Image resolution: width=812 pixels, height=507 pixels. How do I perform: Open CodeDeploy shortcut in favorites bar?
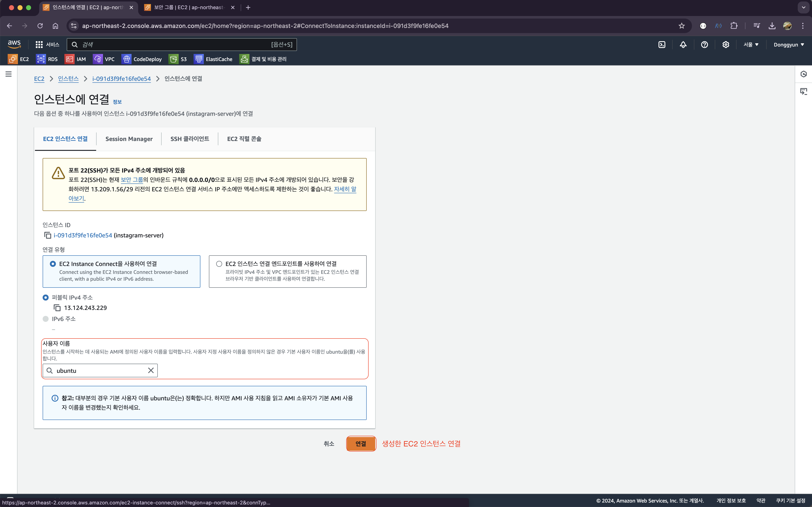[142, 59]
